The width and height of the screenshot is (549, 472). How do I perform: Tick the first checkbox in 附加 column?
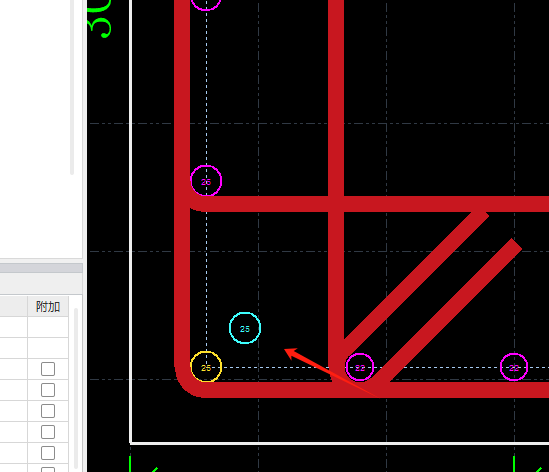point(48,369)
